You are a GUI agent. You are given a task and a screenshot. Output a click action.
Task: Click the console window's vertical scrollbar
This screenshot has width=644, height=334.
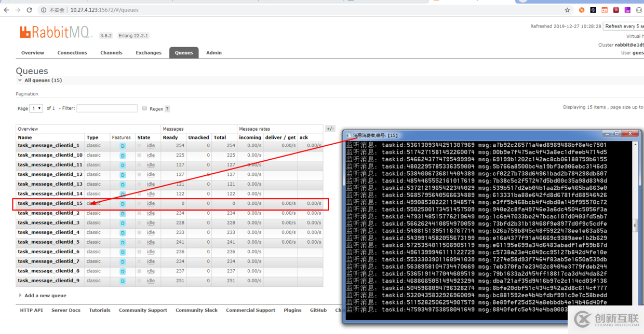[x=635, y=225]
